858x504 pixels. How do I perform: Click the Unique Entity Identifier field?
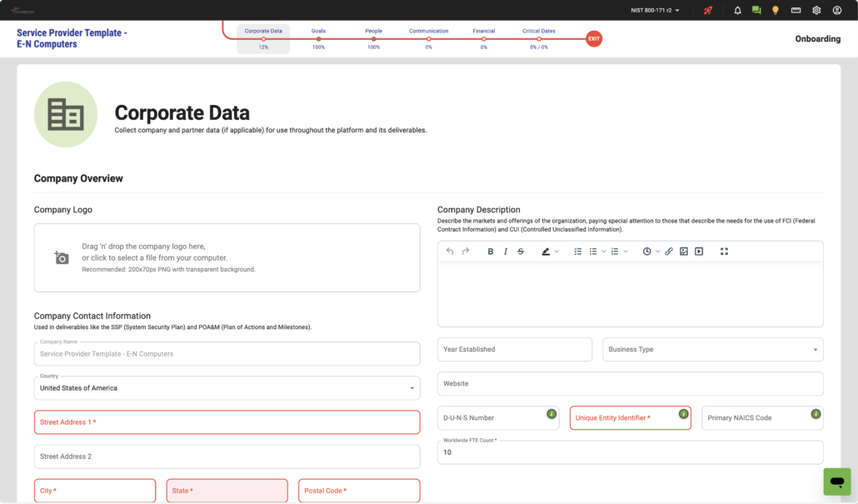[x=631, y=417]
